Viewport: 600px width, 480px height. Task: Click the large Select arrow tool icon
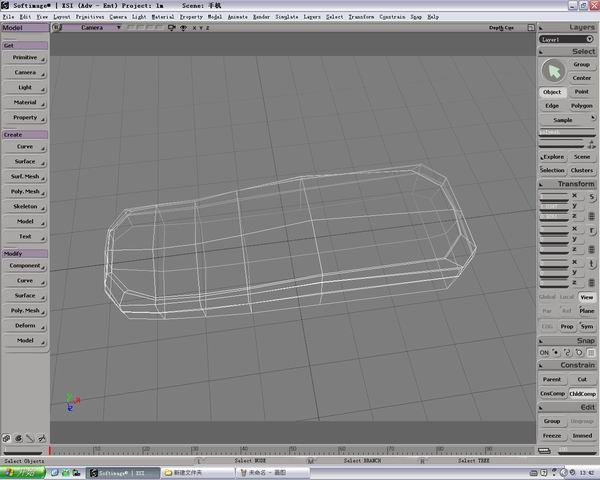tap(553, 71)
